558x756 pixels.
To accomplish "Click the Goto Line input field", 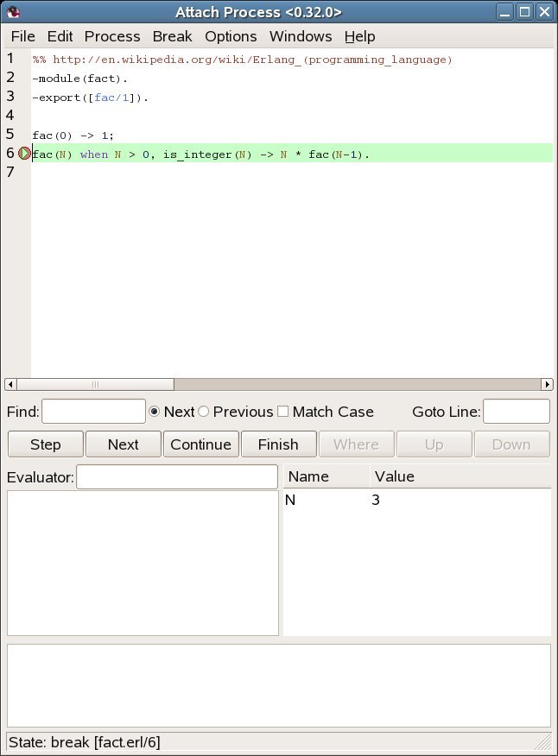I will [516, 412].
